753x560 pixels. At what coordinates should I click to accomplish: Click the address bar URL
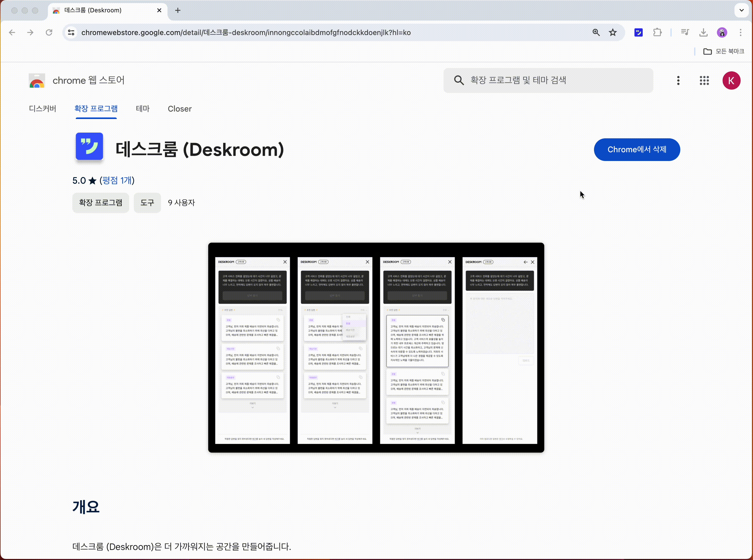click(x=246, y=32)
